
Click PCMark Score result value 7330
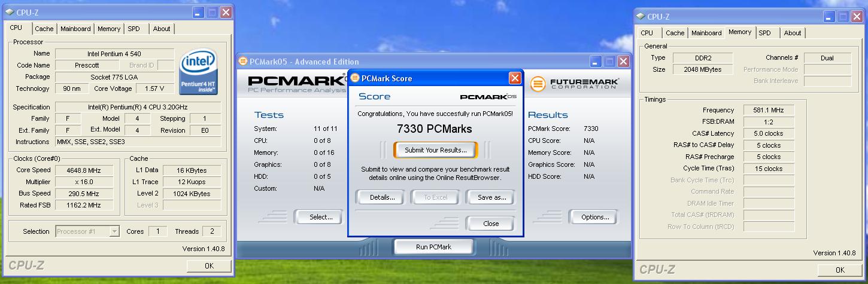click(590, 129)
